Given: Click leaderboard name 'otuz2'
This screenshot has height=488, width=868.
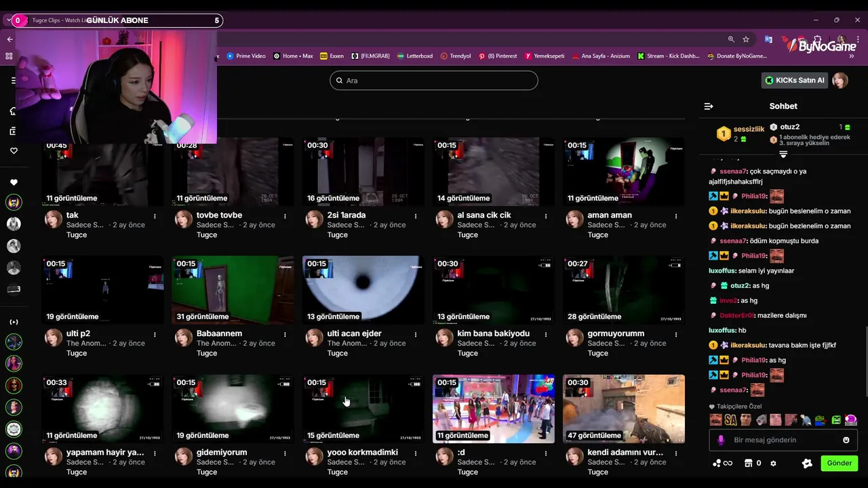Looking at the screenshot, I should (x=790, y=127).
